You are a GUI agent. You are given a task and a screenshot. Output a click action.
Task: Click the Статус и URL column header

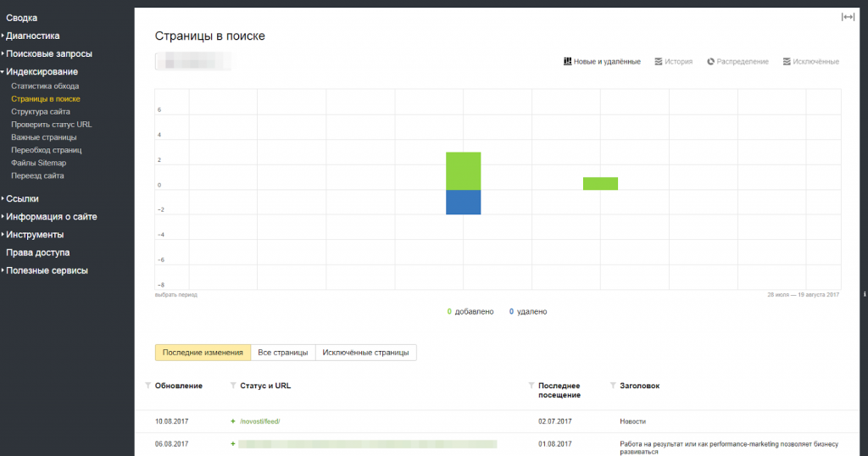coord(265,386)
